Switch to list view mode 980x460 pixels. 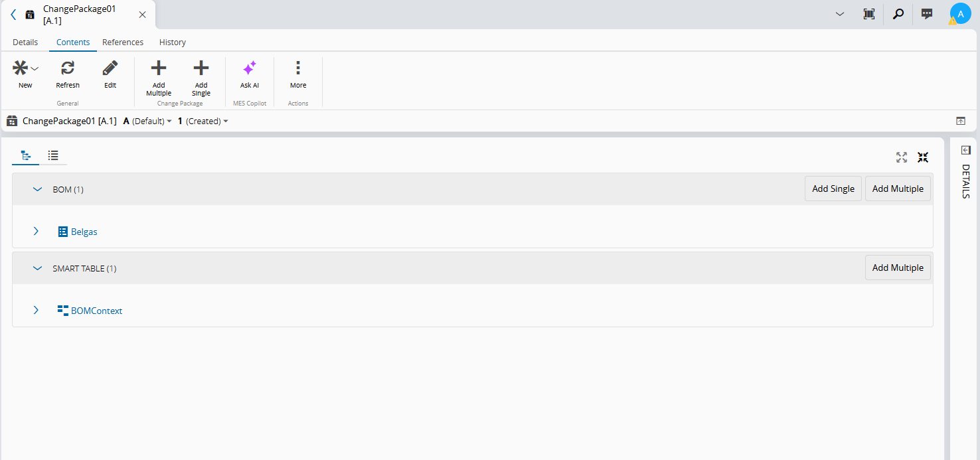pyautogui.click(x=53, y=155)
